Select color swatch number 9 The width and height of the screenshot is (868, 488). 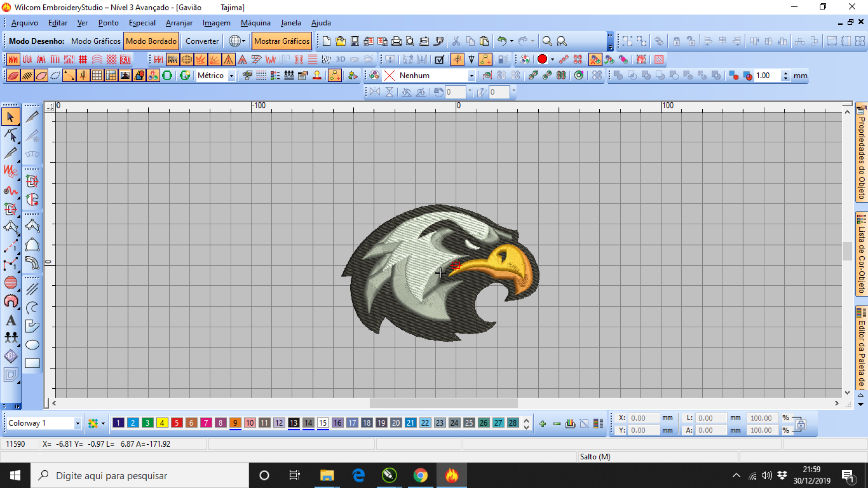[x=235, y=423]
